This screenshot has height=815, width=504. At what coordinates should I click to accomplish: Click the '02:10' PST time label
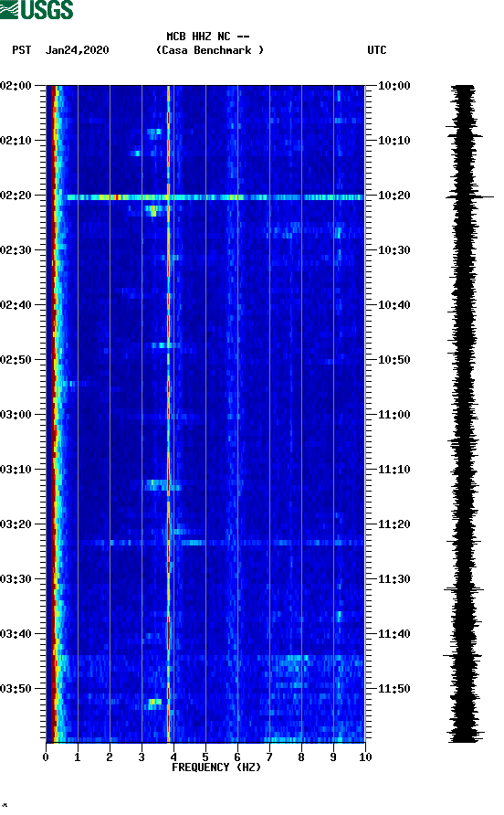tap(16, 141)
